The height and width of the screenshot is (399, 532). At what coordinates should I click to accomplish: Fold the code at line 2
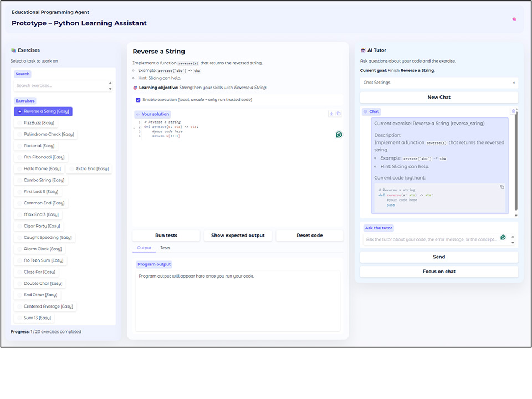134,128
